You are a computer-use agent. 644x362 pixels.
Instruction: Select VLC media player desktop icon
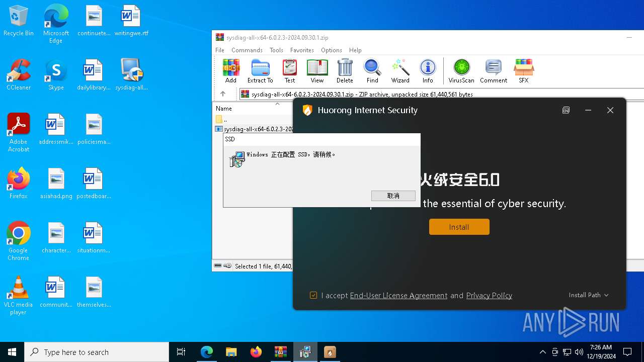point(19,296)
